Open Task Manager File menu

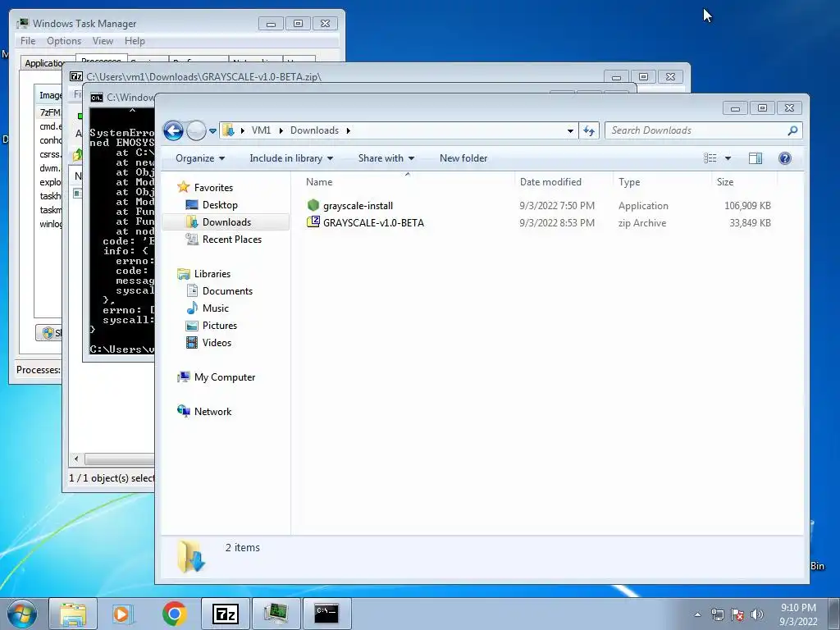28,41
